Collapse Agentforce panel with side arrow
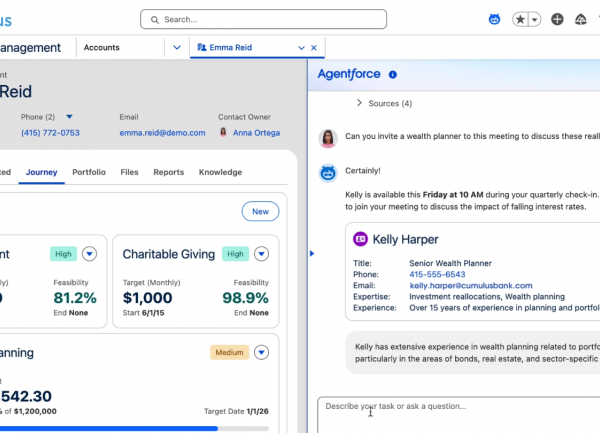Viewport: 600px width, 433px height. (x=312, y=253)
